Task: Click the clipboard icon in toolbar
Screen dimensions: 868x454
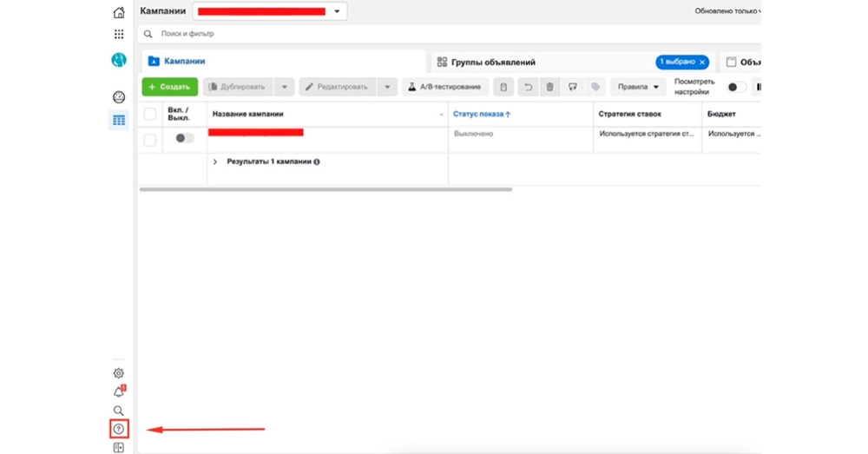Action: point(503,87)
